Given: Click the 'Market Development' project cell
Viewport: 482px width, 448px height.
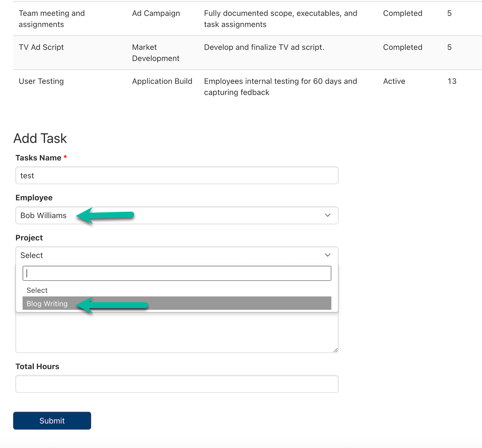Looking at the screenshot, I should pos(155,53).
